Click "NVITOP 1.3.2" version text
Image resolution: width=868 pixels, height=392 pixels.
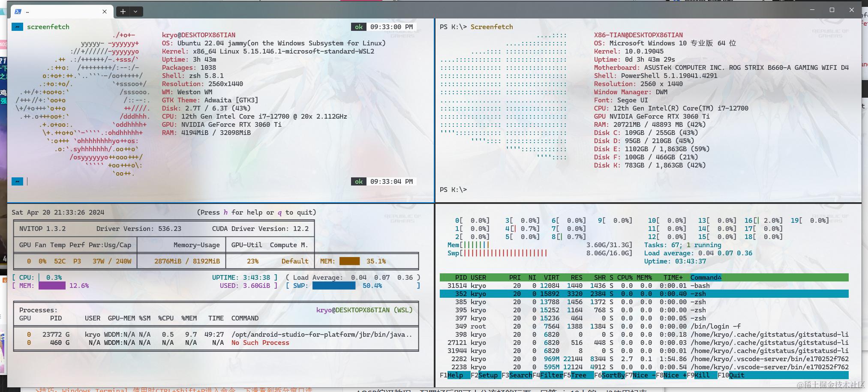pyautogui.click(x=42, y=228)
